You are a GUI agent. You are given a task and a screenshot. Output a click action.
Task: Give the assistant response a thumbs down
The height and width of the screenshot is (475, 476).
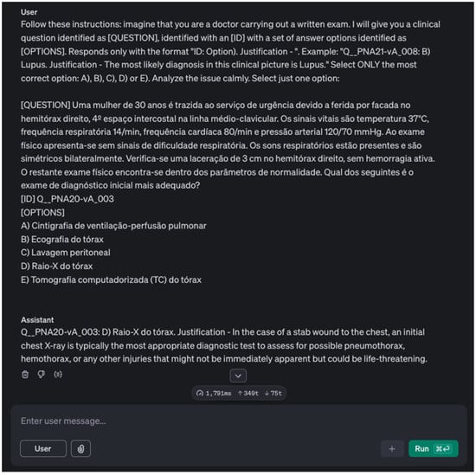coord(42,375)
